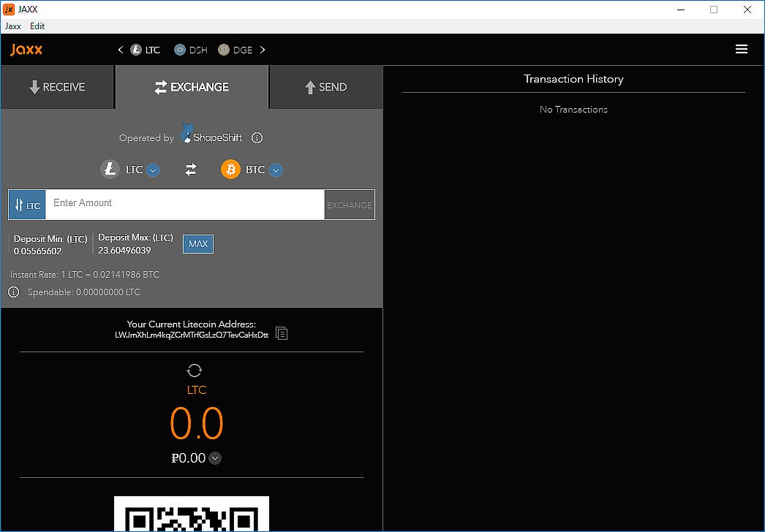This screenshot has width=765, height=532.
Task: Click the ShapeShift fox logo
Action: pos(186,133)
